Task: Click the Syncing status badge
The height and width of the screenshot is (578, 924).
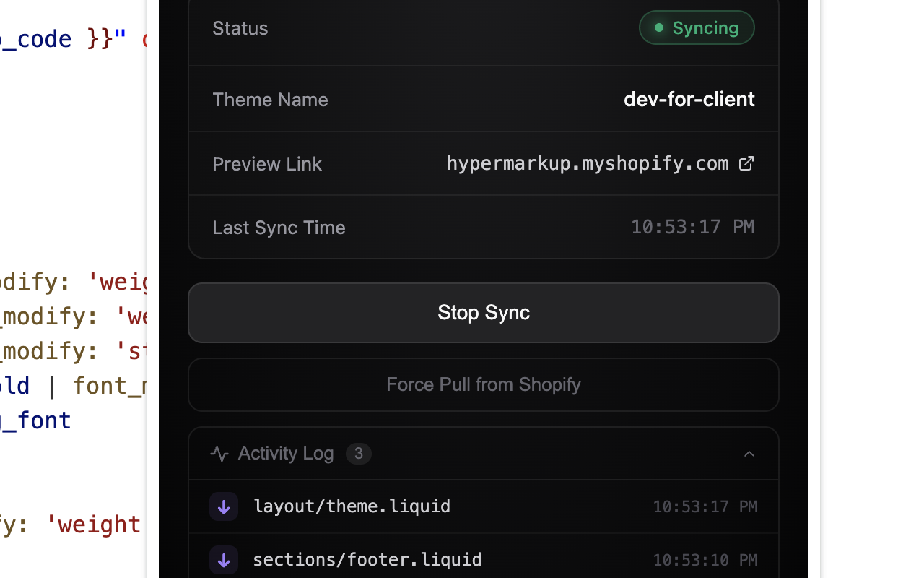Action: click(697, 27)
